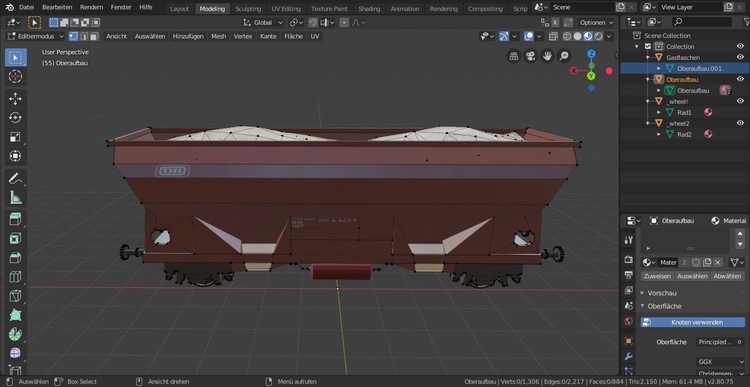Open the Tool properties tab icon

click(629, 240)
